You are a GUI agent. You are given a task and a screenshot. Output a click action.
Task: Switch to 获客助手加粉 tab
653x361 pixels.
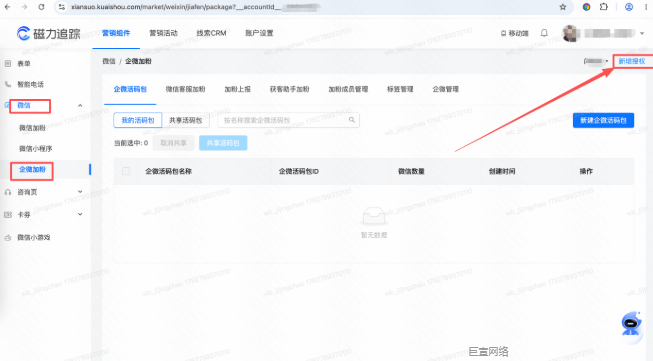[x=289, y=89]
